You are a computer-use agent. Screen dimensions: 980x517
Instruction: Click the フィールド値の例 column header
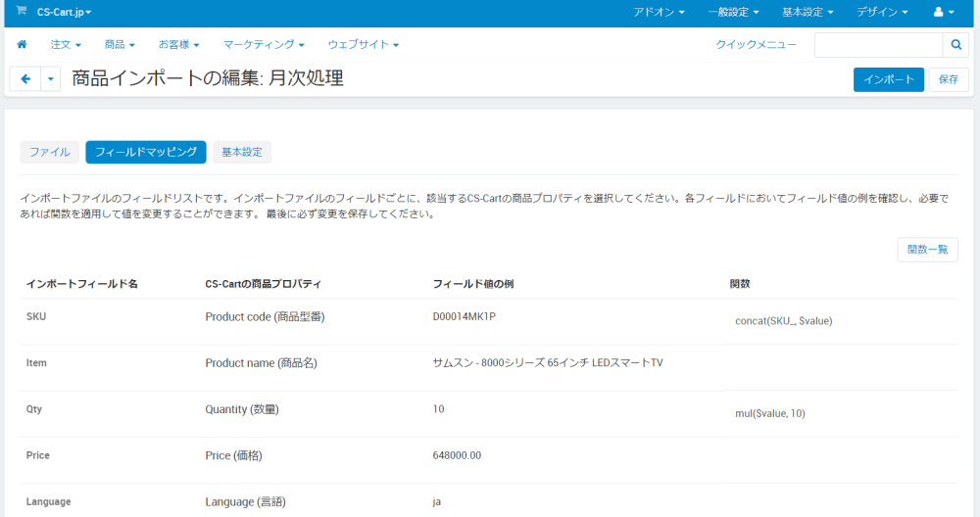(473, 284)
